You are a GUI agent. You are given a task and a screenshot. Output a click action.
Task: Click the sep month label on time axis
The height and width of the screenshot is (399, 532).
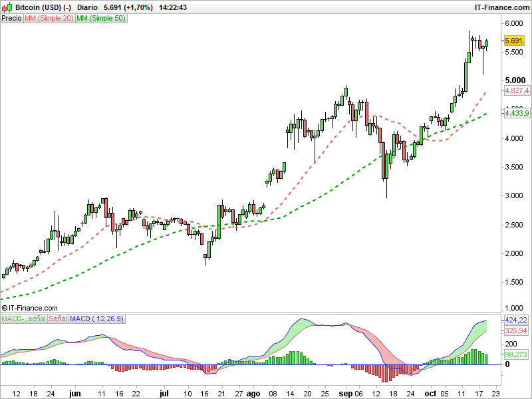pos(346,394)
